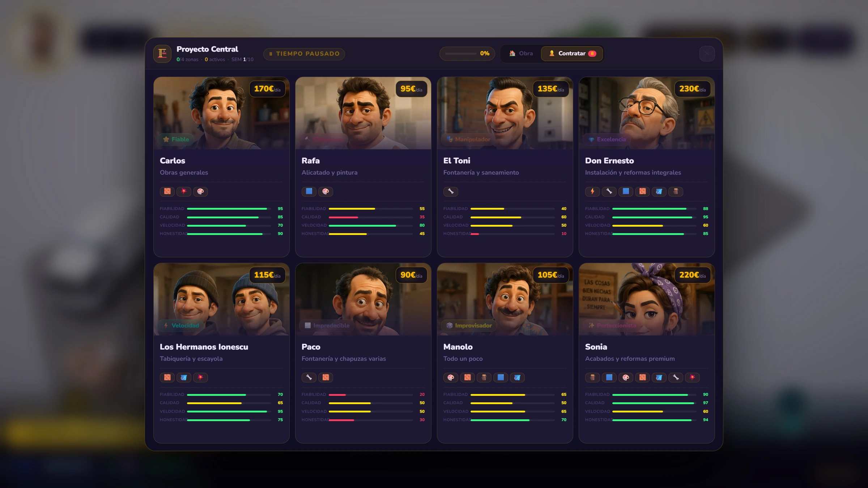Click Sonia's demolition explosion skill icon
This screenshot has height=488, width=868.
click(x=692, y=377)
